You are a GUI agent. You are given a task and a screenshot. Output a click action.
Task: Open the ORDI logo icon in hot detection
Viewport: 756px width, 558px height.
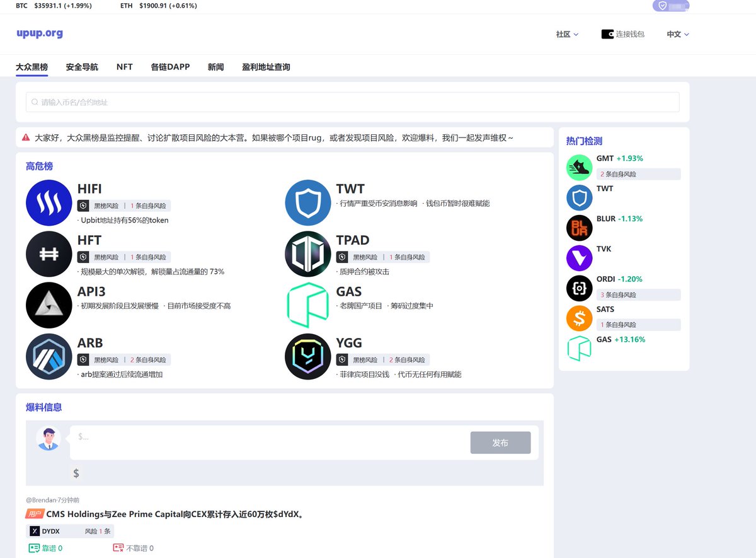(x=580, y=289)
